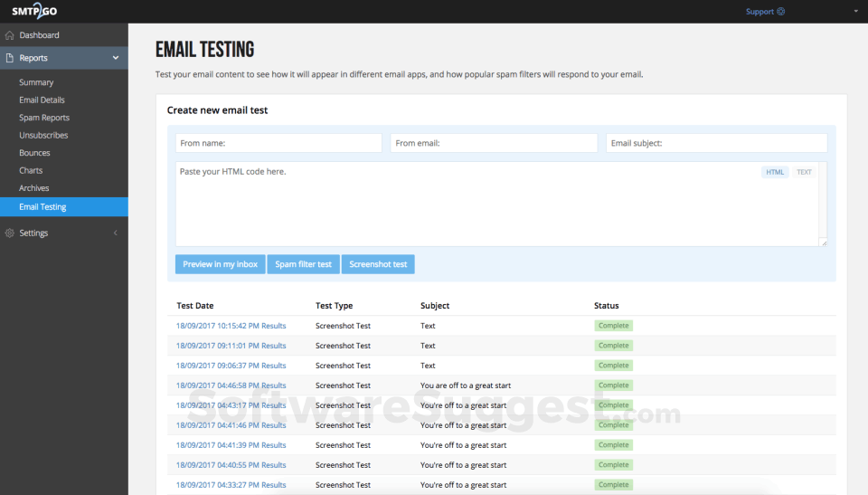Open results for 09:06:37 PM test
868x495 pixels.
(231, 366)
